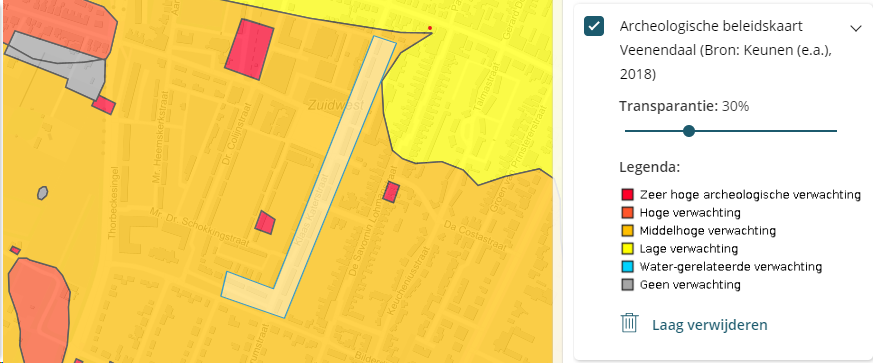The height and width of the screenshot is (363, 873).
Task: Click the grey Geen verwachting swatch
Action: 627,284
